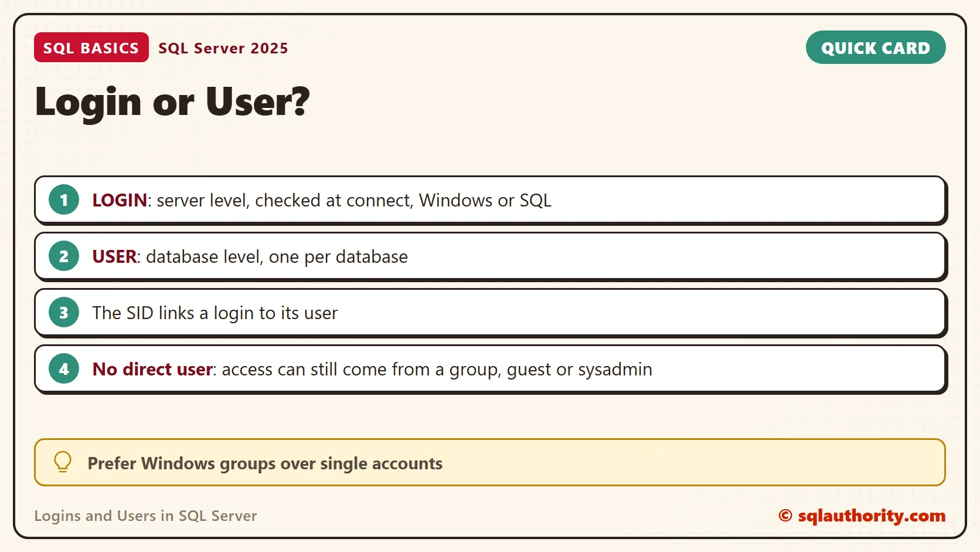Open the sqlauthority.com link
Image resolution: width=980 pixels, height=552 pixels.
coord(862,516)
